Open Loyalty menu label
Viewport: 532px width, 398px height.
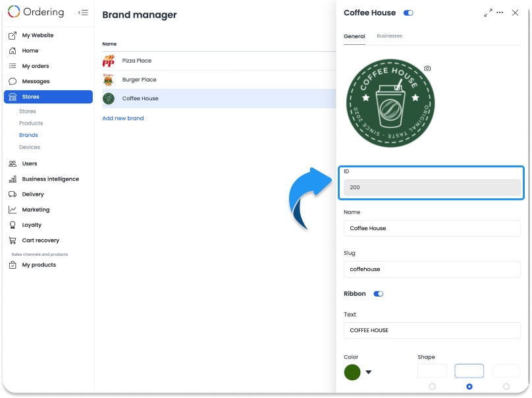[32, 225]
